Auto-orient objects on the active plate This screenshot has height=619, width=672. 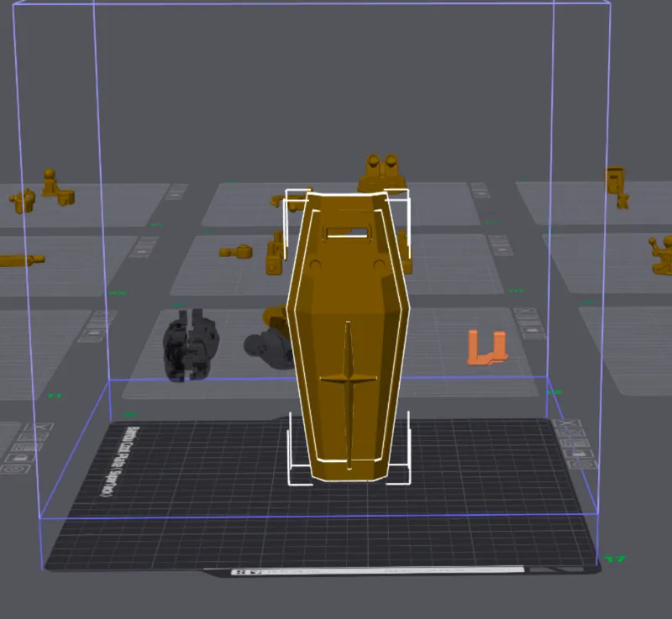pos(570,433)
